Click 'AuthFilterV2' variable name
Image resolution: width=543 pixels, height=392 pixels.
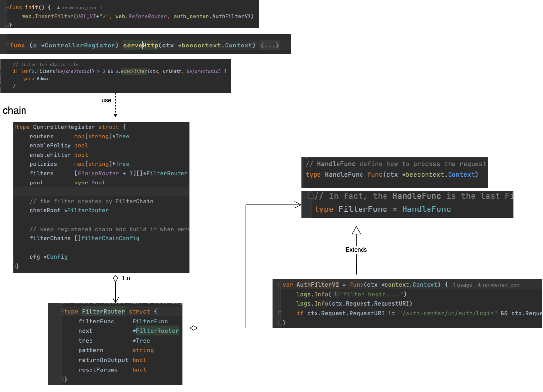pyautogui.click(x=317, y=285)
